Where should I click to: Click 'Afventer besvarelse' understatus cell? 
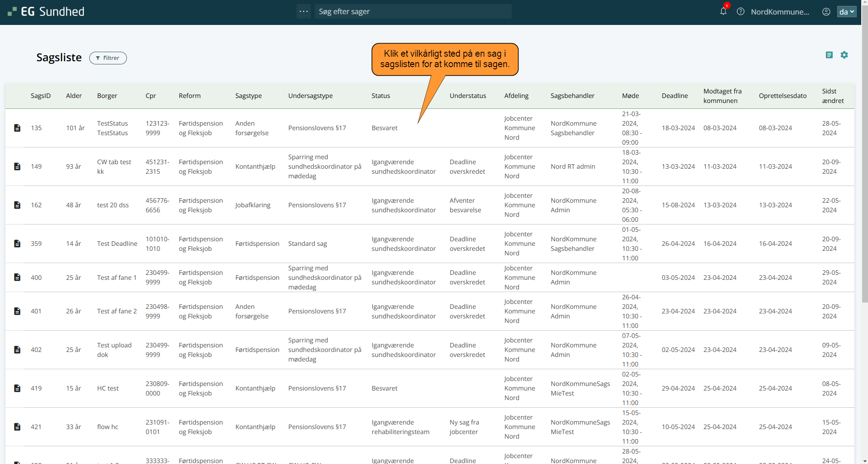[466, 205]
